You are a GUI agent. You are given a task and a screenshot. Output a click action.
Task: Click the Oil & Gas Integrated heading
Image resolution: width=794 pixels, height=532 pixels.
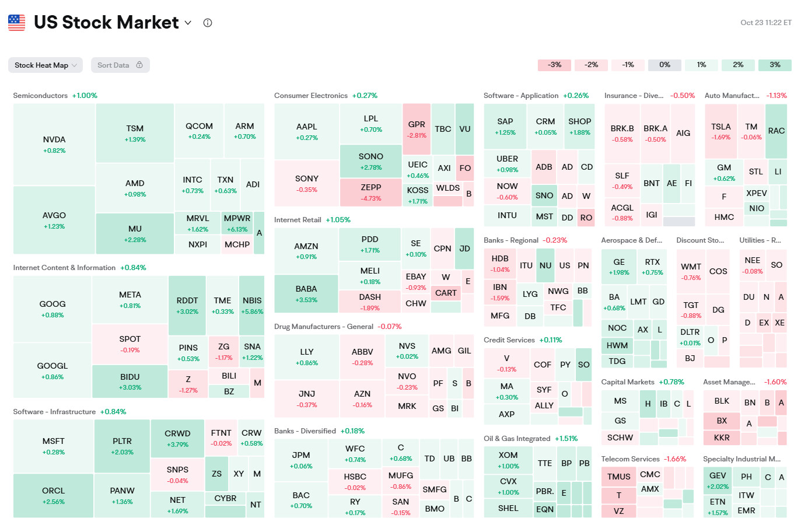[x=517, y=439]
